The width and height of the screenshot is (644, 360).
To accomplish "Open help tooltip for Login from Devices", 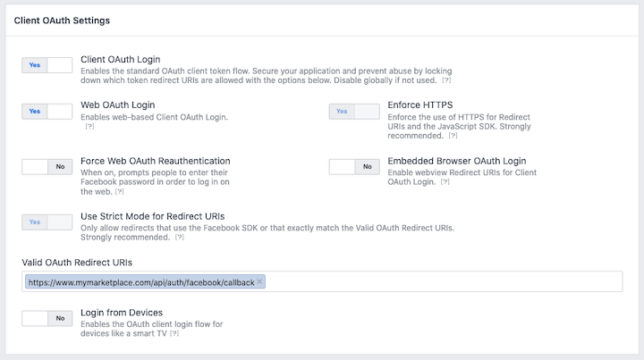I will pyautogui.click(x=174, y=332).
